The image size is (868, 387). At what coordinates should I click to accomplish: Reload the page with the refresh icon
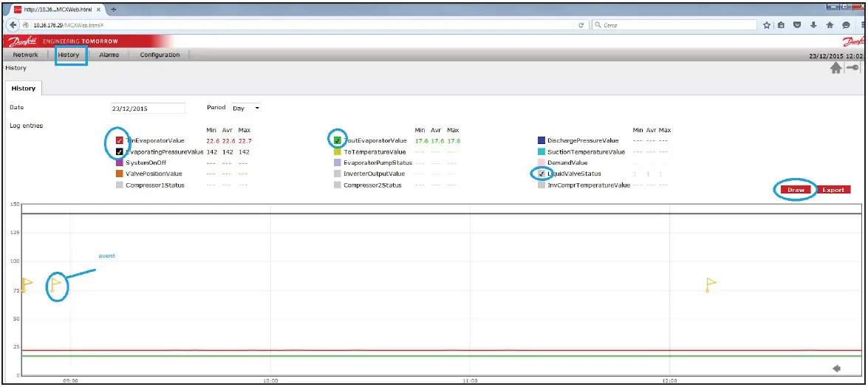[x=581, y=25]
